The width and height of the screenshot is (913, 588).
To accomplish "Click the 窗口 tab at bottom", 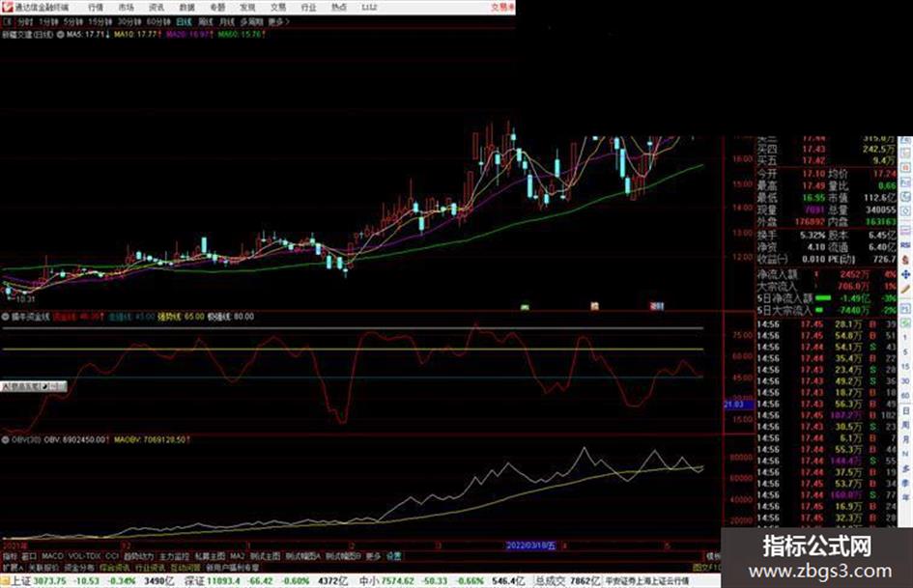I will (29, 556).
